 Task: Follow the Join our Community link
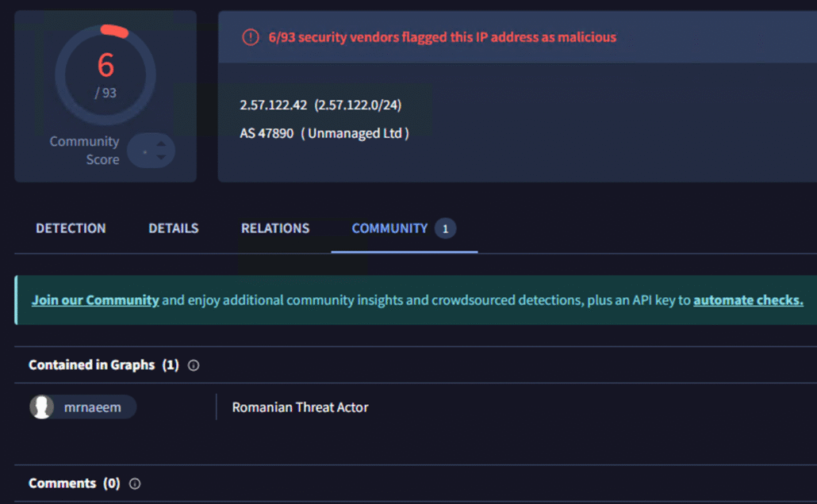(95, 300)
